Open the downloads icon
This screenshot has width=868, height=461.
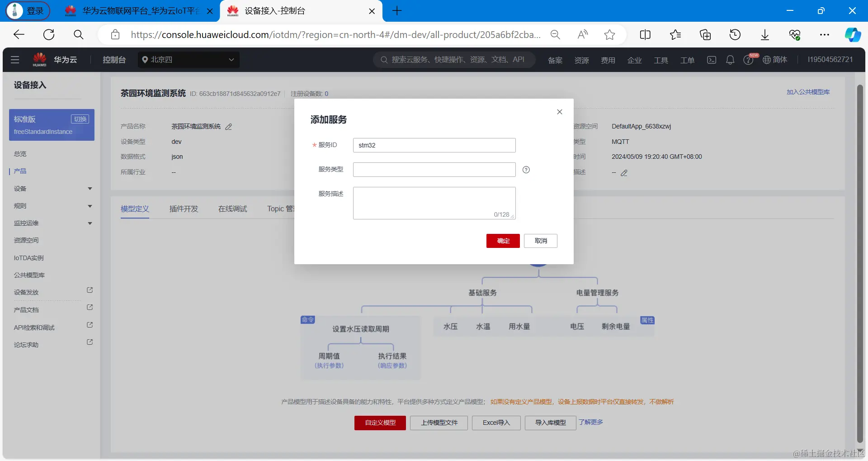click(765, 35)
